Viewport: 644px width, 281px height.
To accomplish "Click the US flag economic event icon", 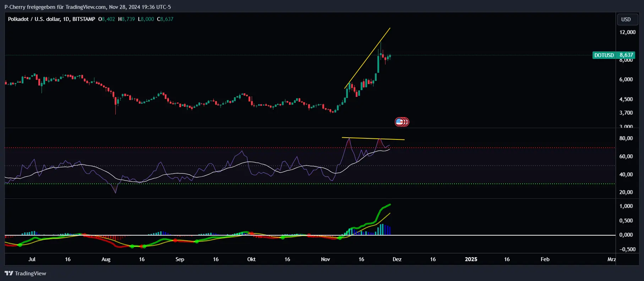I will click(400, 122).
